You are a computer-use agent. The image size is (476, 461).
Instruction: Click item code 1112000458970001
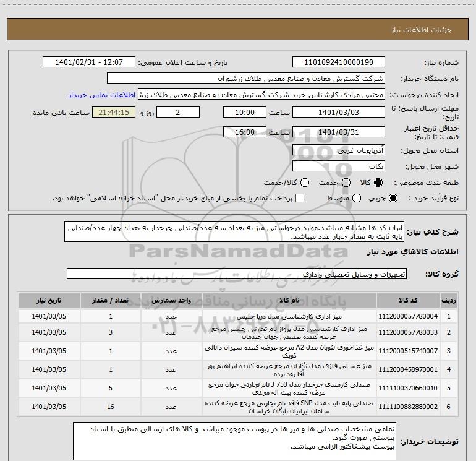tap(408, 369)
